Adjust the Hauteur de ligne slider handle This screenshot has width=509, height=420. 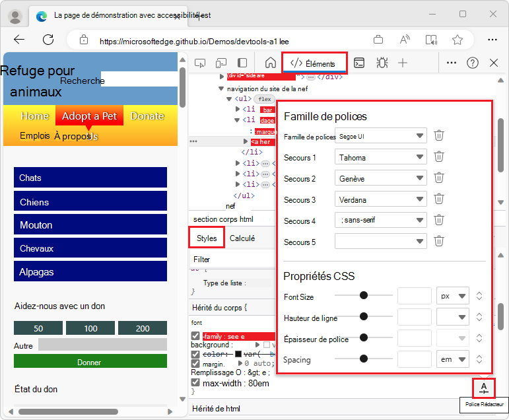364,316
